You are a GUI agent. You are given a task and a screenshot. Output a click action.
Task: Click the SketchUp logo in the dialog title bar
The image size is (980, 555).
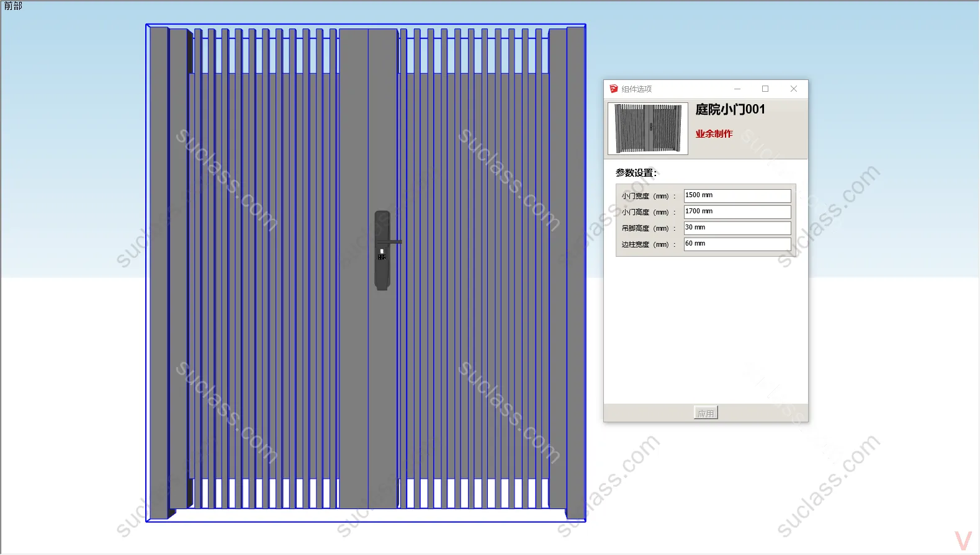[613, 89]
